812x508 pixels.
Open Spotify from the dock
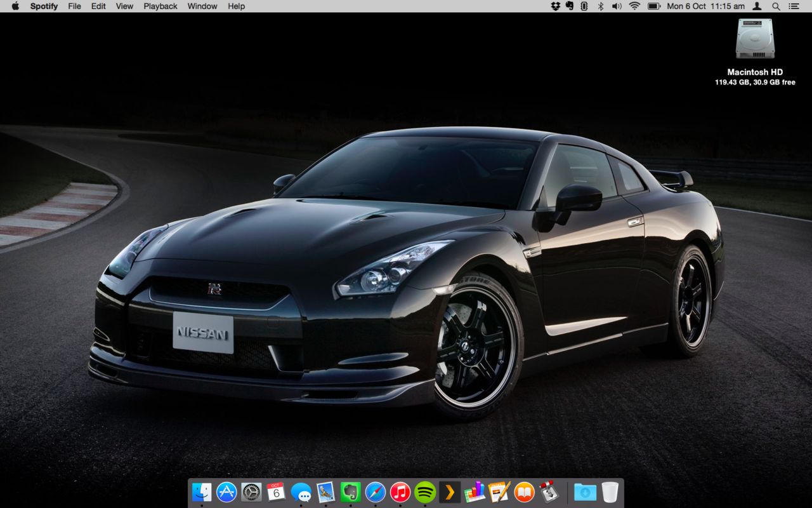(x=425, y=492)
